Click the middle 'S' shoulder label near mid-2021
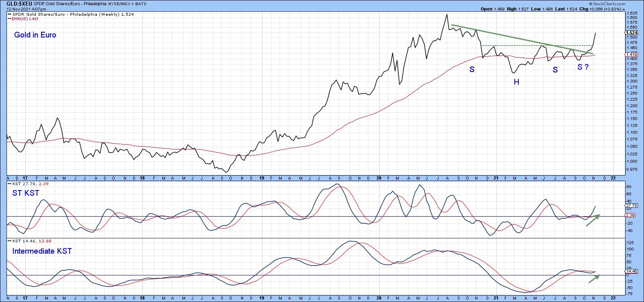This screenshot has width=644, height=302. pyautogui.click(x=555, y=70)
